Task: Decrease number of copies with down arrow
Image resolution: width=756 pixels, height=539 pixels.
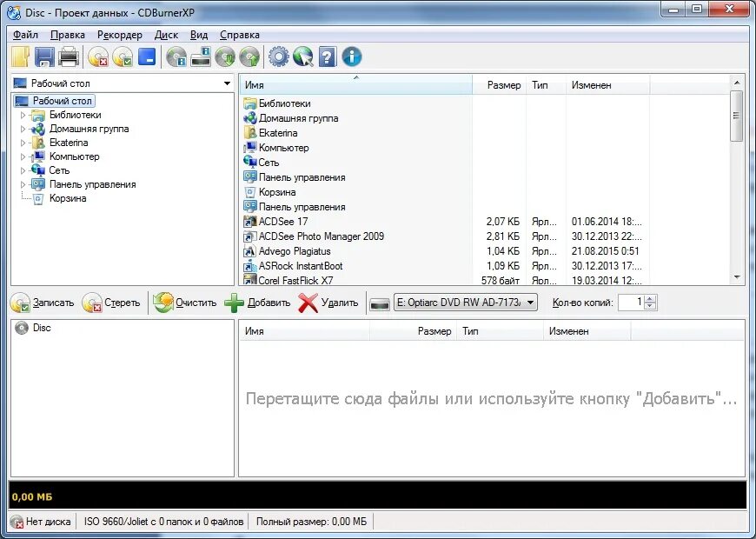Action: click(x=650, y=306)
